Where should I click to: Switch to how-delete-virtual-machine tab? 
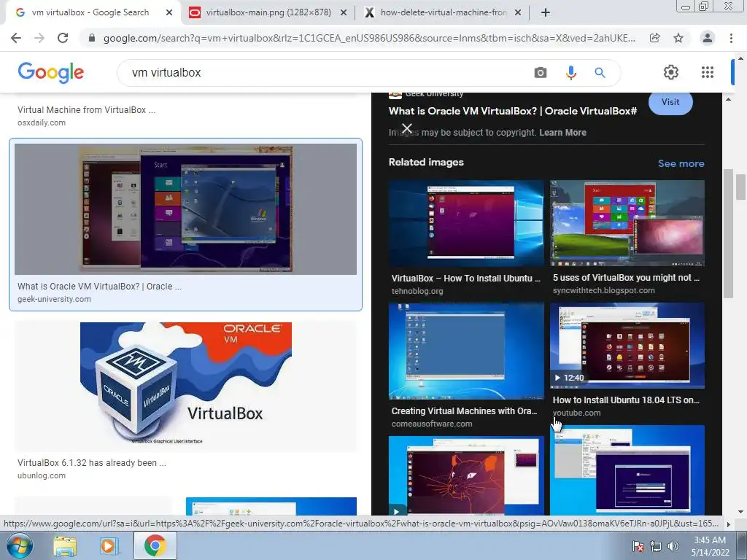(443, 12)
